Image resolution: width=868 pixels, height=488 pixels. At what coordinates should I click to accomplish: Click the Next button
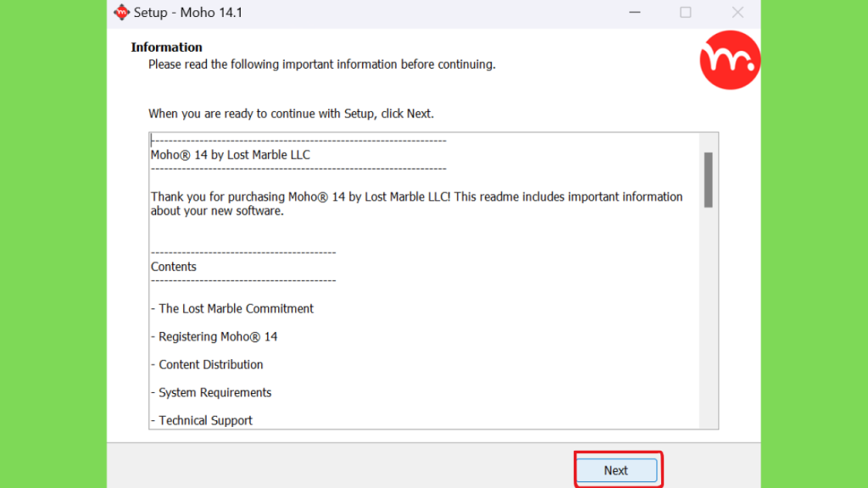(616, 470)
